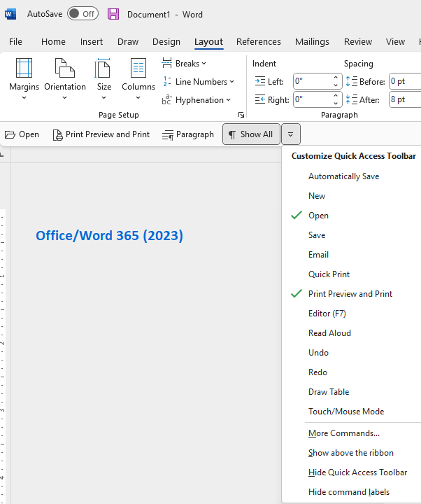Launch the Page Setup dialog box
The height and width of the screenshot is (504, 421).
(241, 115)
